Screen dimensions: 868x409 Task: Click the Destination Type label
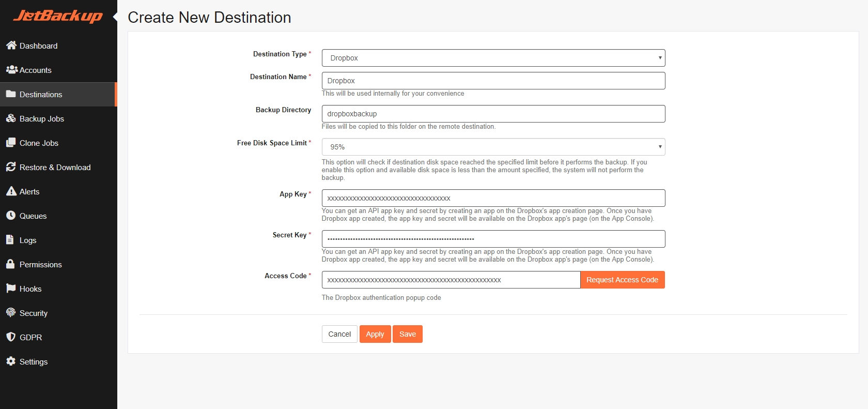(x=280, y=54)
